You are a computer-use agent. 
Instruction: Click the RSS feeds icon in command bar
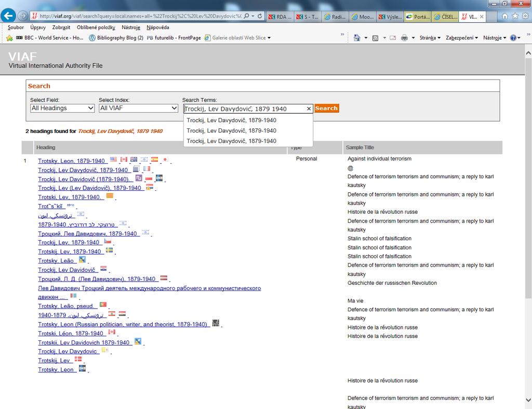[x=375, y=38]
